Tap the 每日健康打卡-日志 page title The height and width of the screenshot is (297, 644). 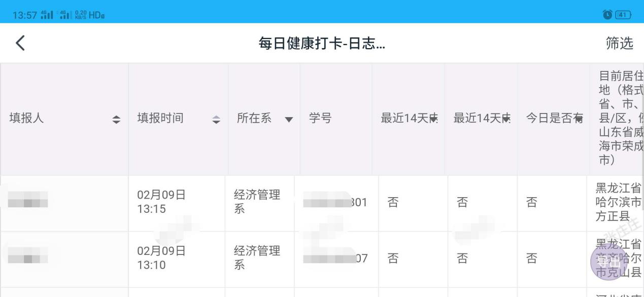coord(322,44)
